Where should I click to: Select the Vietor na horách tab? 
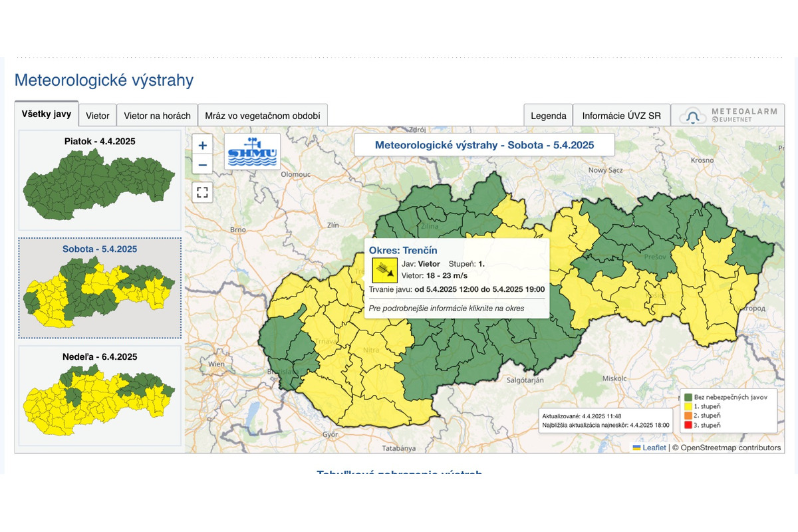[158, 115]
